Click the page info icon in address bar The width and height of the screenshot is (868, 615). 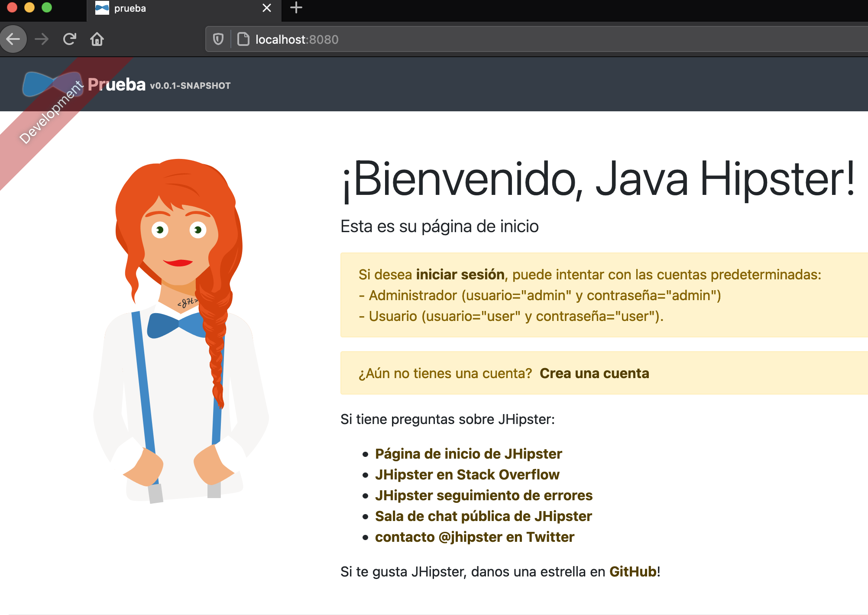pos(243,39)
